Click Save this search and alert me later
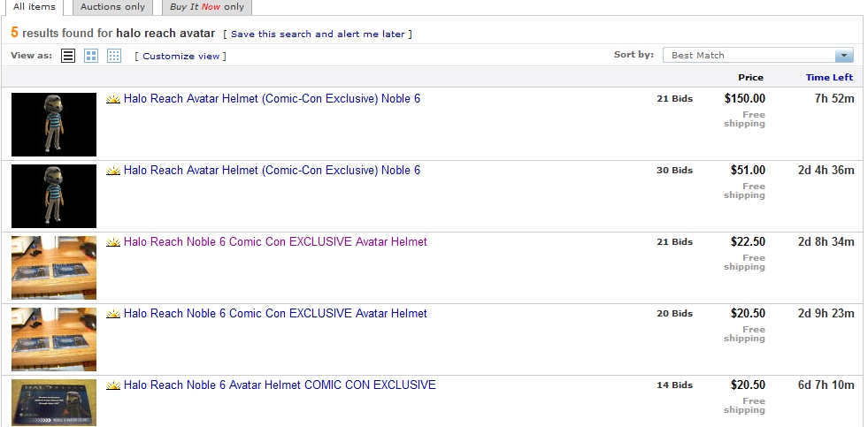The width and height of the screenshot is (868, 427). point(318,34)
